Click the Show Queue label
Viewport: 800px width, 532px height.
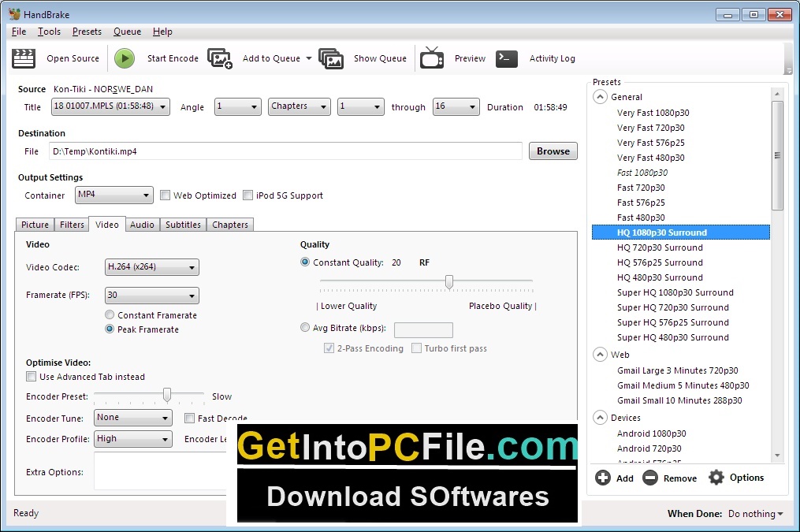(380, 58)
